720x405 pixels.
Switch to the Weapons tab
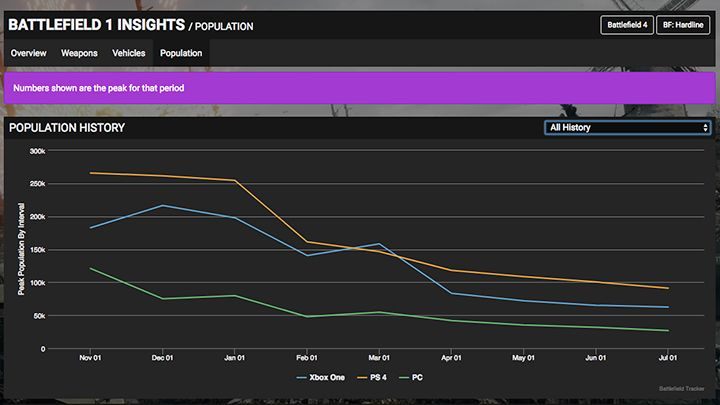79,53
